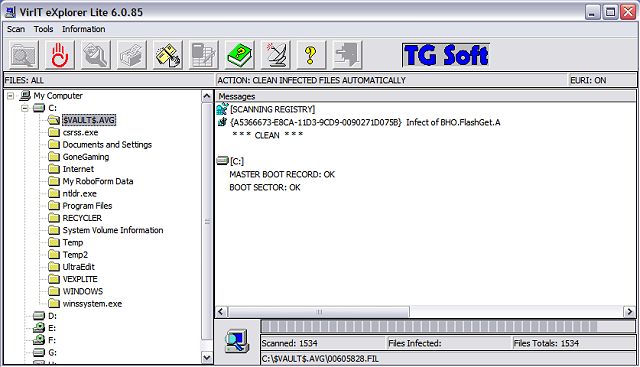Click the scan folder magnifier toolbar icon
Image resolution: width=640 pixels, height=367 pixels.
click(24, 55)
